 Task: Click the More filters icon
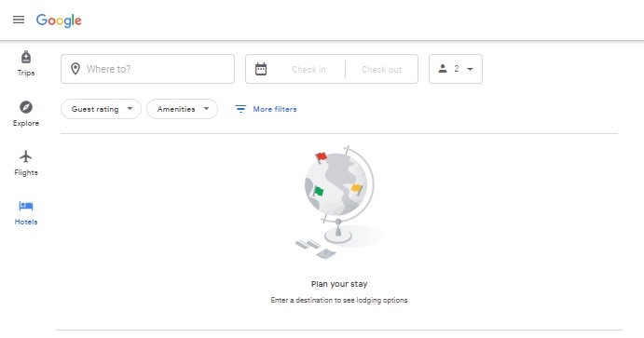click(x=240, y=109)
